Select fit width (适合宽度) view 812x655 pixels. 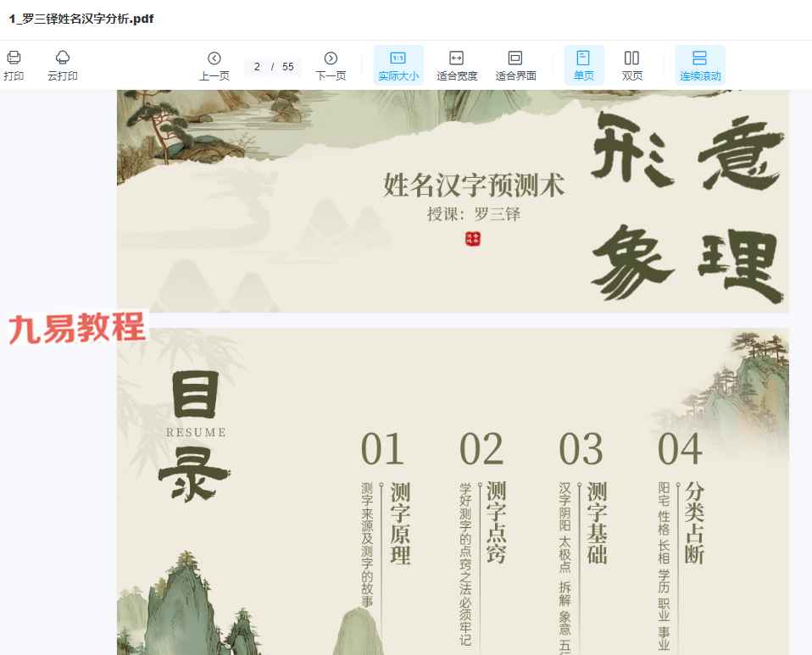(x=457, y=66)
